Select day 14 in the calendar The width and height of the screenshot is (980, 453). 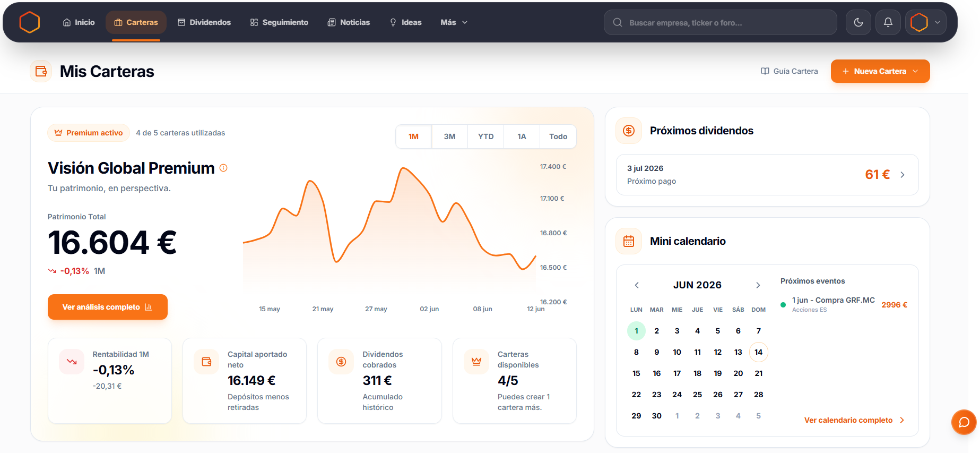click(759, 352)
